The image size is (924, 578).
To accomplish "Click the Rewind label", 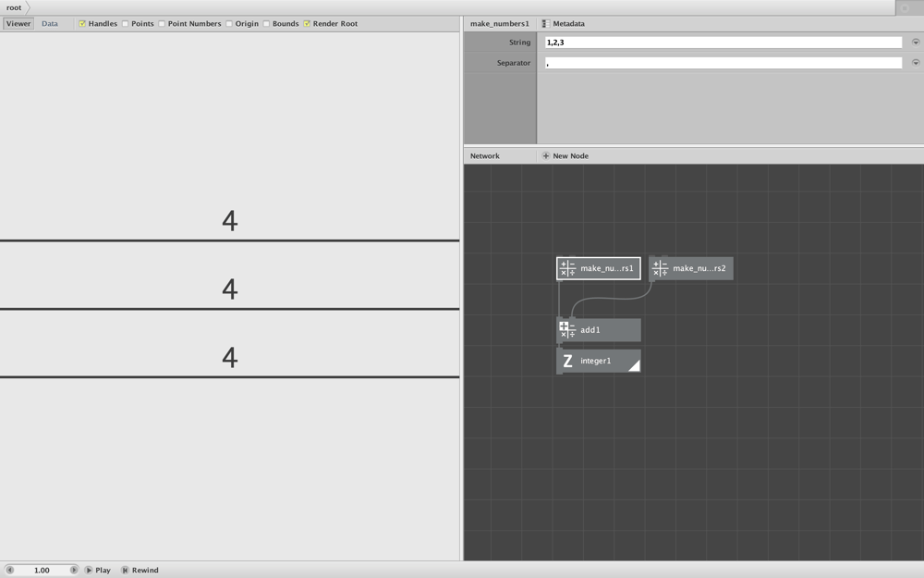I will tap(145, 571).
